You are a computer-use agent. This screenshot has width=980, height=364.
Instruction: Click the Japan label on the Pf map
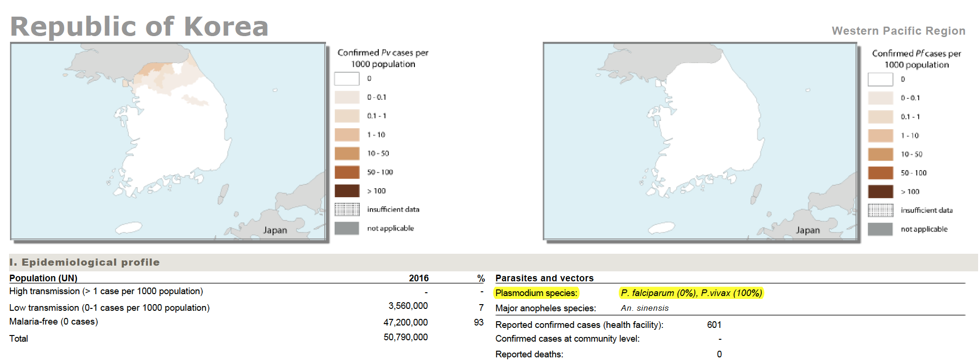(808, 230)
